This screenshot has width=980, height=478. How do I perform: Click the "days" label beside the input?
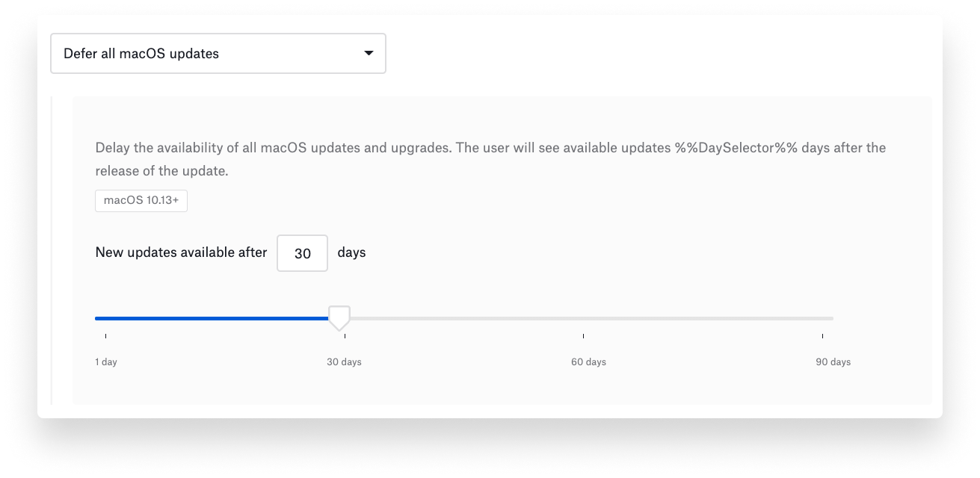point(352,252)
